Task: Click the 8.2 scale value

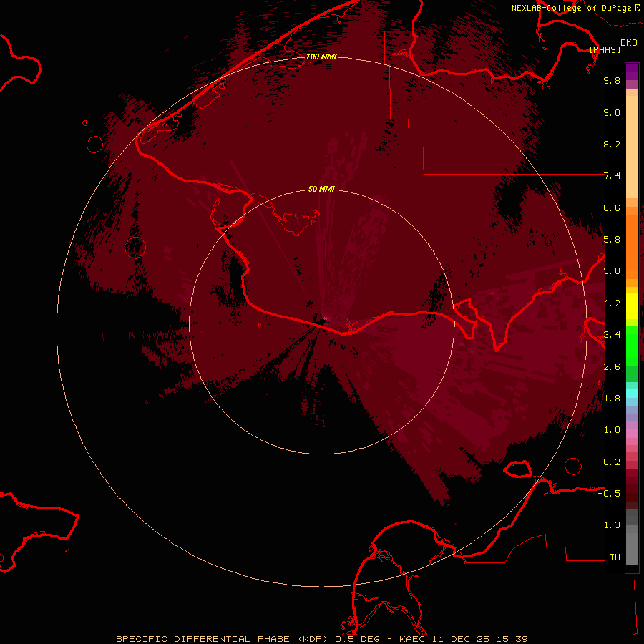Action: point(612,144)
